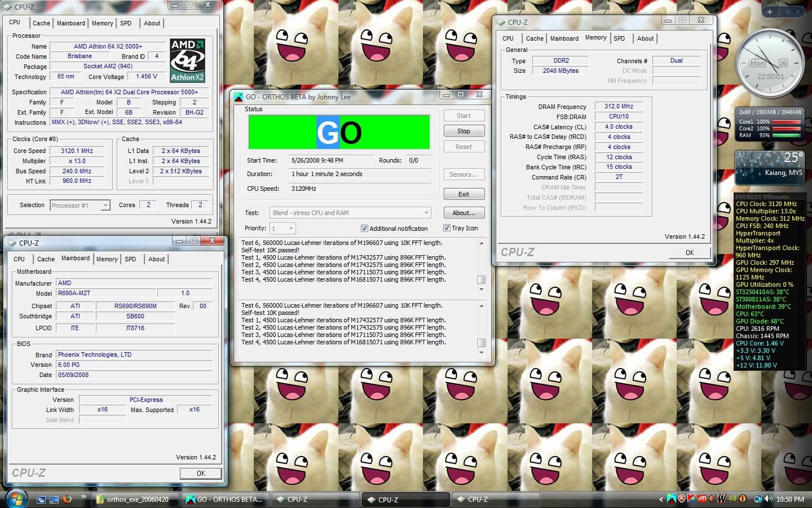Image resolution: width=812 pixels, height=508 pixels.
Task: Click the EVEREST CPU Clock: 3120 MHz line
Action: click(x=766, y=204)
